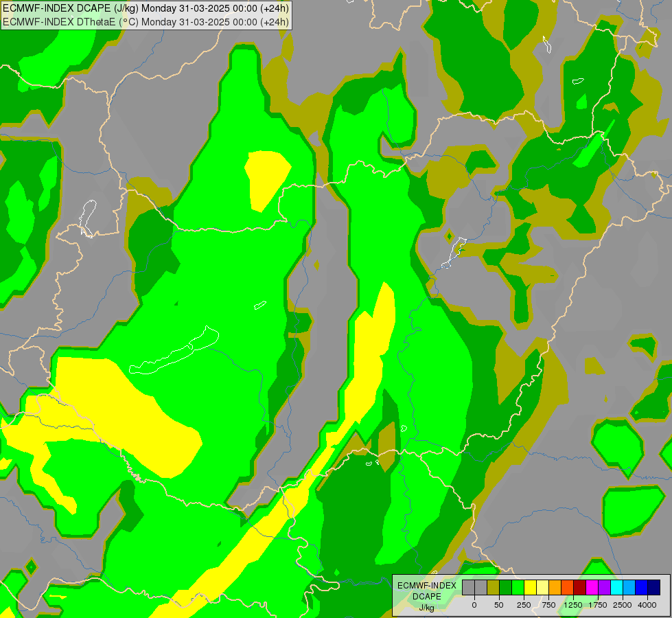Viewport: 672px width, 618px height.
Task: Click the large elongated white lake outline on the map
Action: [174, 350]
